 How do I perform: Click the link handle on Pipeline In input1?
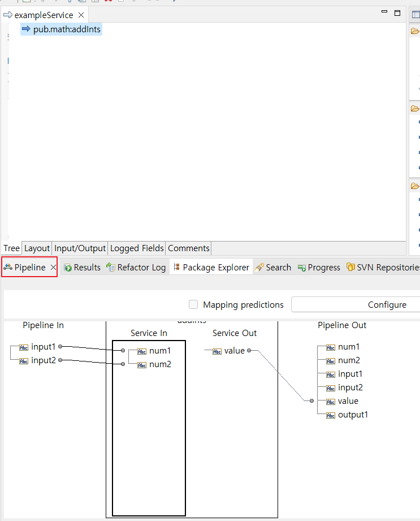coord(60,346)
